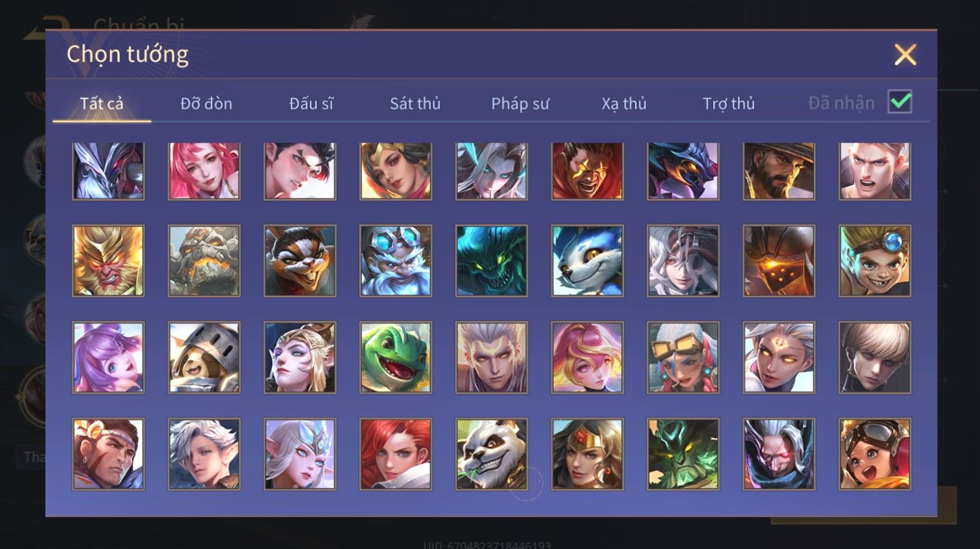Show the Xạ thủ hero list
The width and height of the screenshot is (980, 549).
point(624,103)
